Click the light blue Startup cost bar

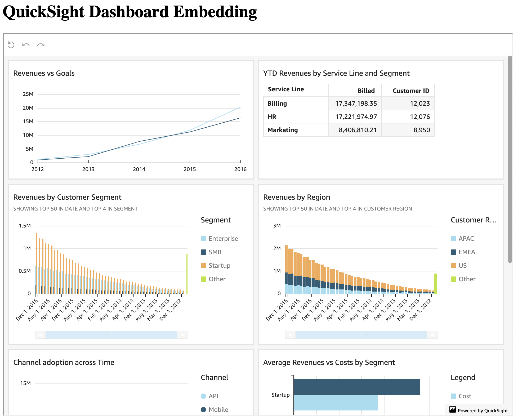click(x=336, y=403)
